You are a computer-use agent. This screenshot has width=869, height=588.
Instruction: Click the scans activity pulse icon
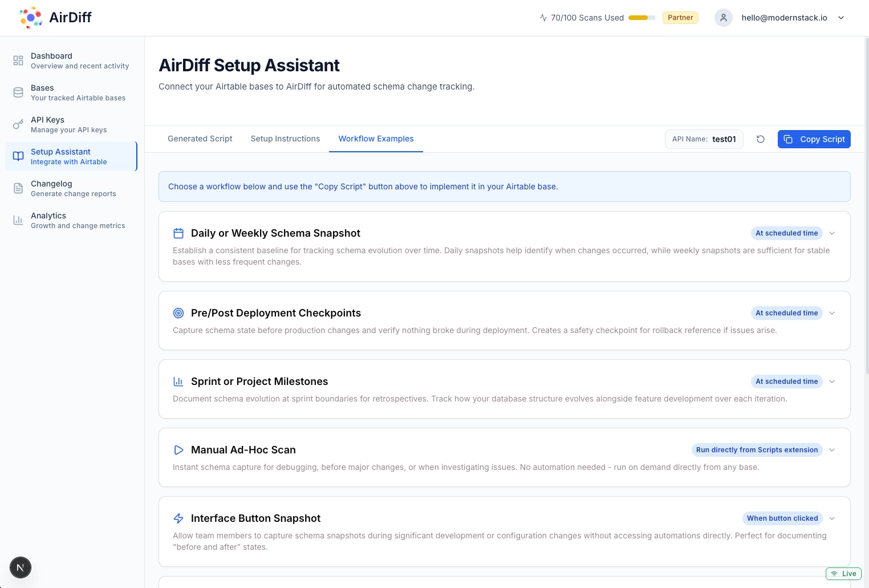pos(543,18)
